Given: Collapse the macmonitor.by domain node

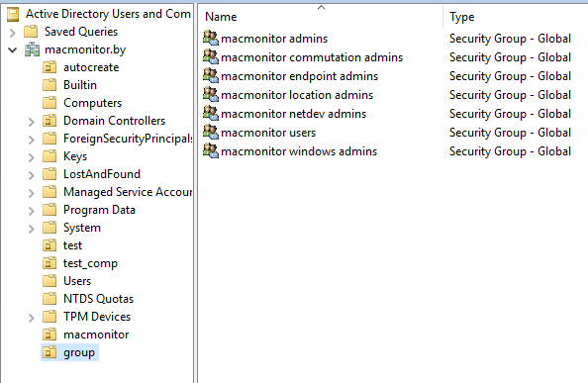Looking at the screenshot, I should (x=13, y=49).
